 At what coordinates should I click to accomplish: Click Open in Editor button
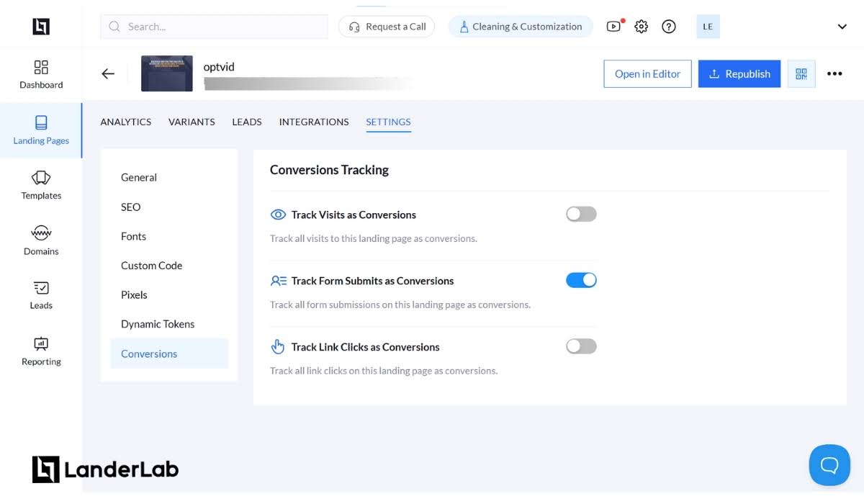coord(647,73)
